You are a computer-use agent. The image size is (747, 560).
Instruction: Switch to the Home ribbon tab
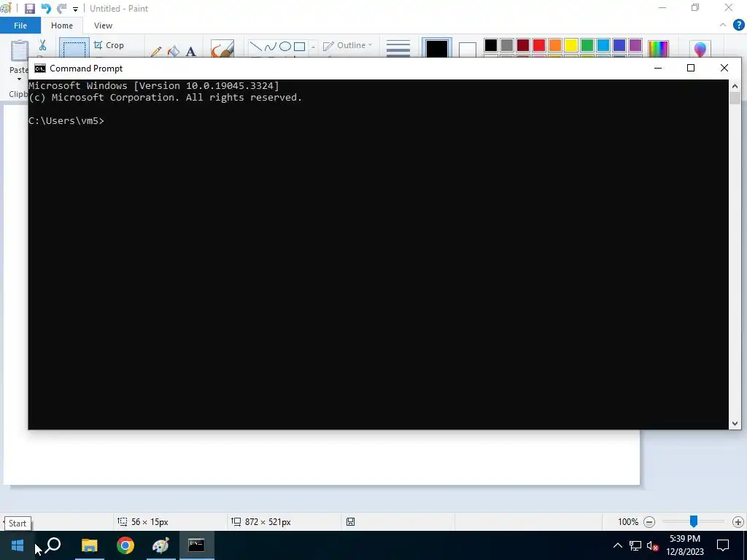(62, 26)
